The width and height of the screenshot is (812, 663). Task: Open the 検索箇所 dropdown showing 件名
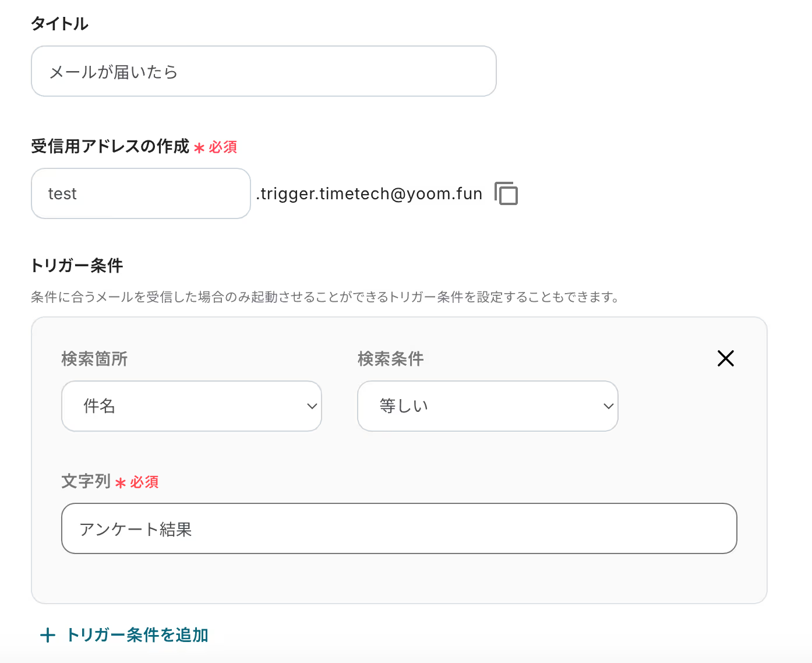click(x=191, y=406)
